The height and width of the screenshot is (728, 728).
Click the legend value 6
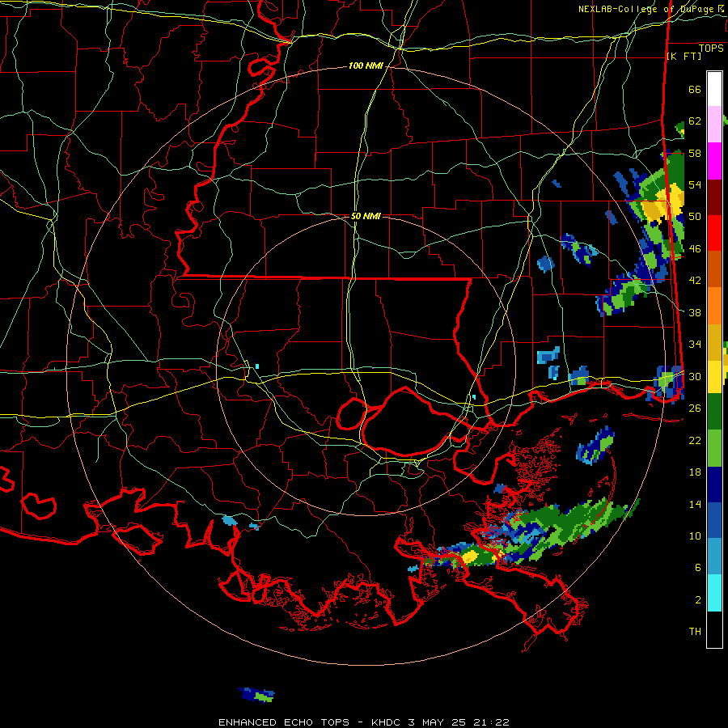click(x=697, y=568)
